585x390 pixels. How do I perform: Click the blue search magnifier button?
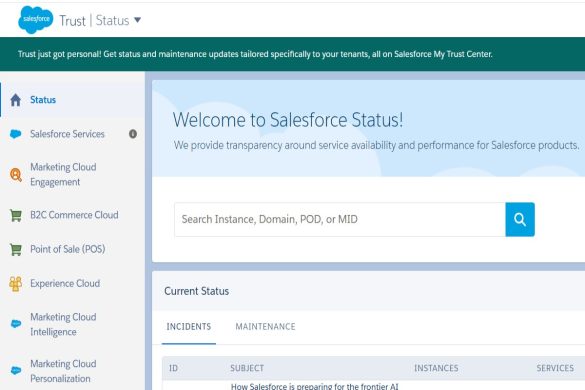[520, 219]
